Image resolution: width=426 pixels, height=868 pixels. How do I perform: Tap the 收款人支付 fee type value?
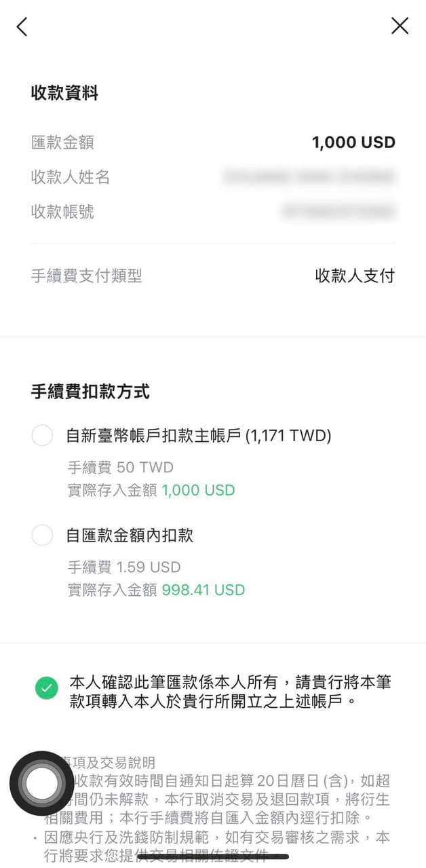point(353,276)
